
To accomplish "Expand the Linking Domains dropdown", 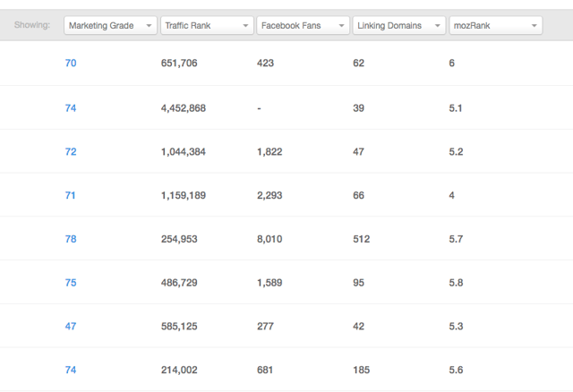I will pyautogui.click(x=398, y=26).
